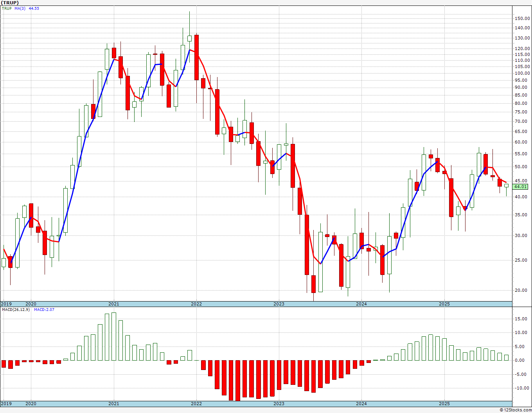Select the TRUP legend label
Screen dimensions: 532x413
6,8
